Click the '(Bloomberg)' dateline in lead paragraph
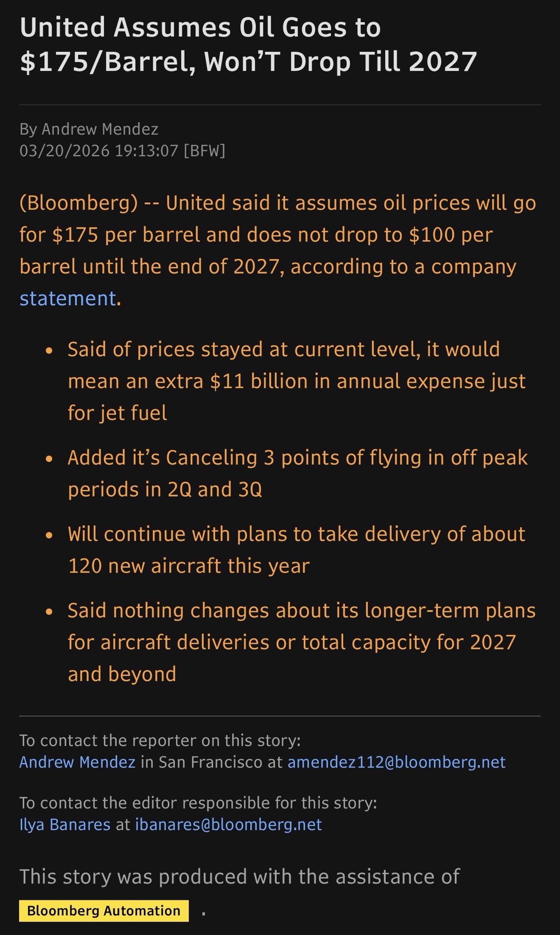560x935 pixels. (x=79, y=203)
